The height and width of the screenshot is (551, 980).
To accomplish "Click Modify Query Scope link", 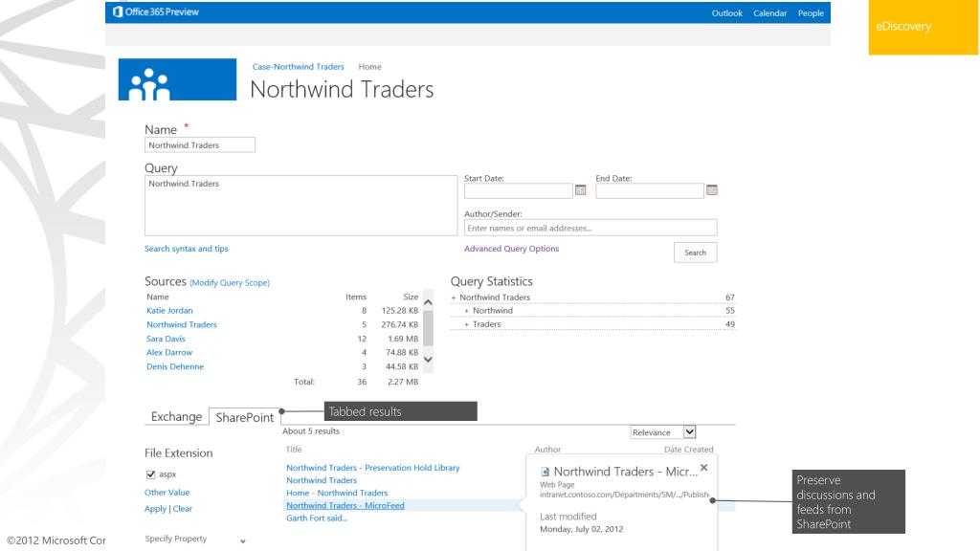I will coord(230,283).
